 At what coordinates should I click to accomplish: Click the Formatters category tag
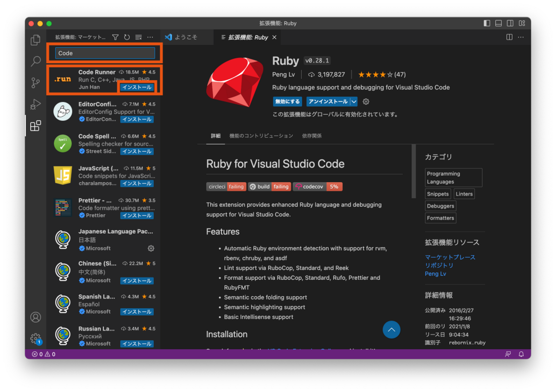441,218
